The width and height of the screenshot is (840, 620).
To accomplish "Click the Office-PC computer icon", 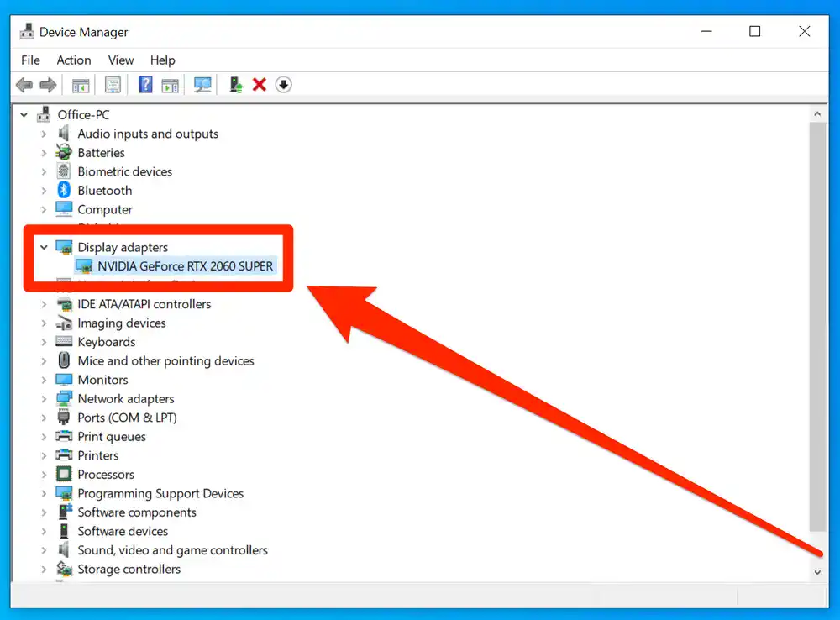I will (x=44, y=114).
